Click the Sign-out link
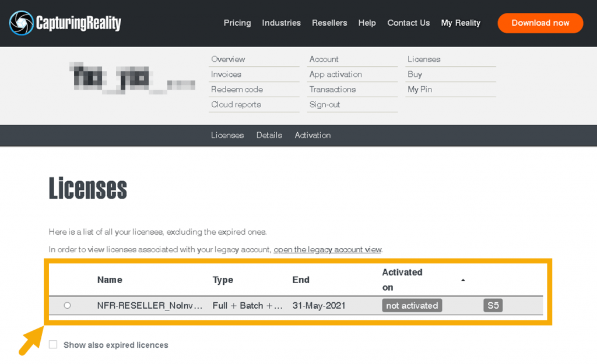Image resolution: width=597 pixels, height=364 pixels. point(325,104)
